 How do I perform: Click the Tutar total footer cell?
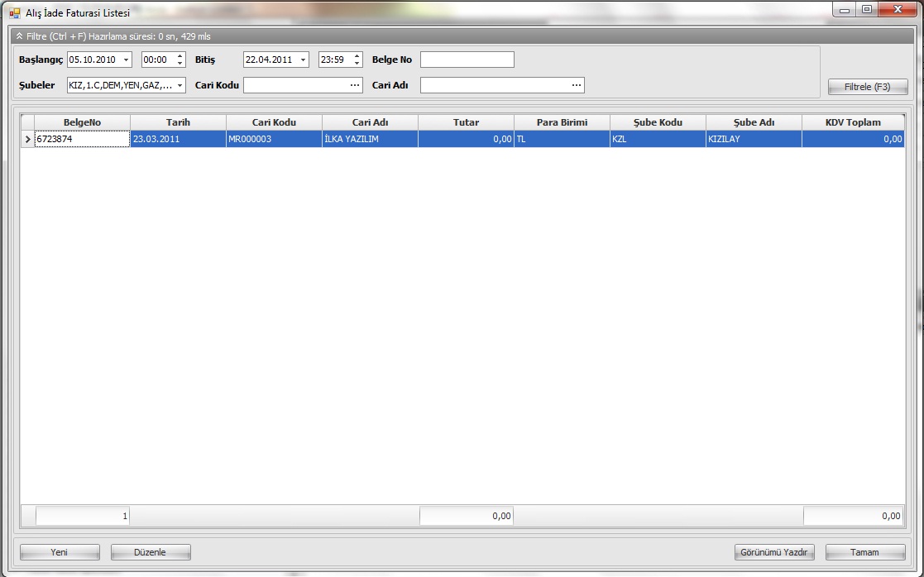coord(466,516)
